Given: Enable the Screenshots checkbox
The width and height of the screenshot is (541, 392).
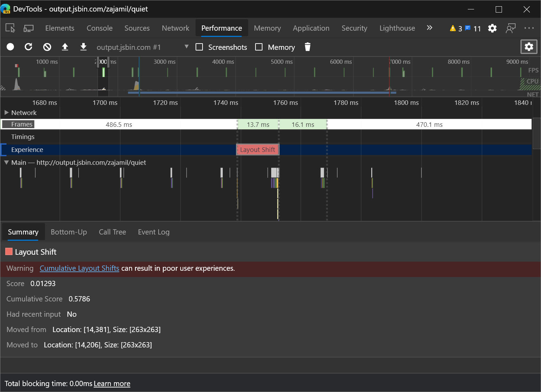Looking at the screenshot, I should coord(199,47).
